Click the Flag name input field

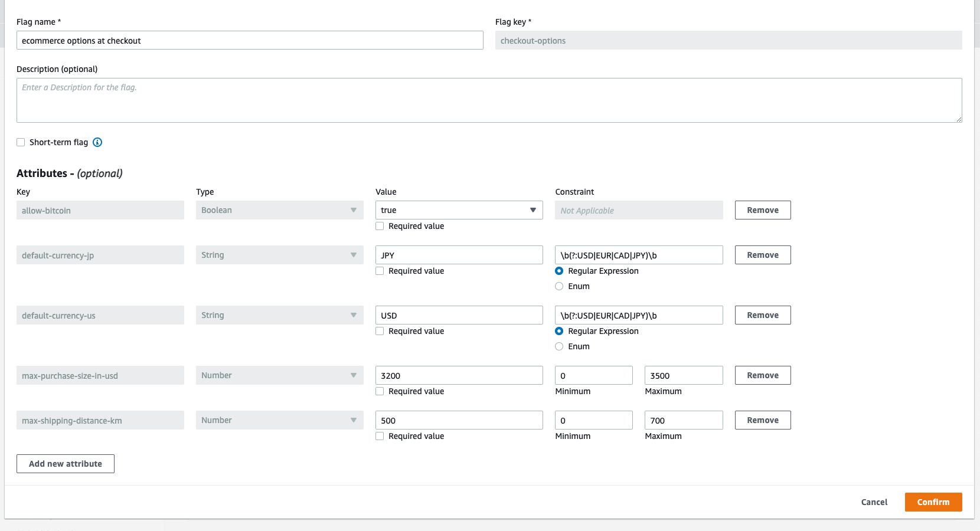click(250, 40)
